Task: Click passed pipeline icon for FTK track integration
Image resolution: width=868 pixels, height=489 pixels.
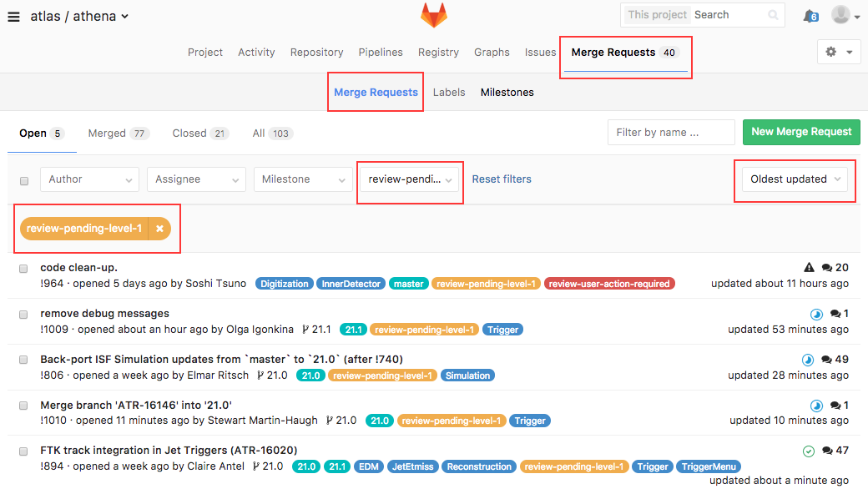Action: click(809, 451)
